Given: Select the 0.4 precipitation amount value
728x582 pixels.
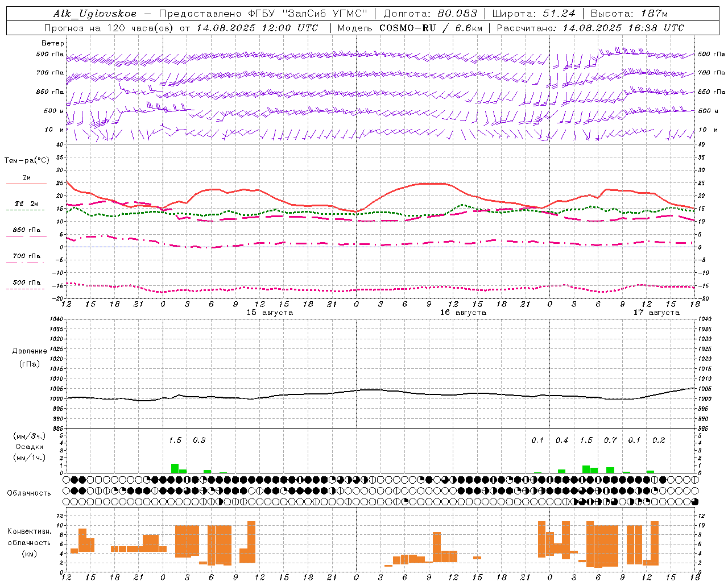Looking at the screenshot, I should pyautogui.click(x=562, y=440).
